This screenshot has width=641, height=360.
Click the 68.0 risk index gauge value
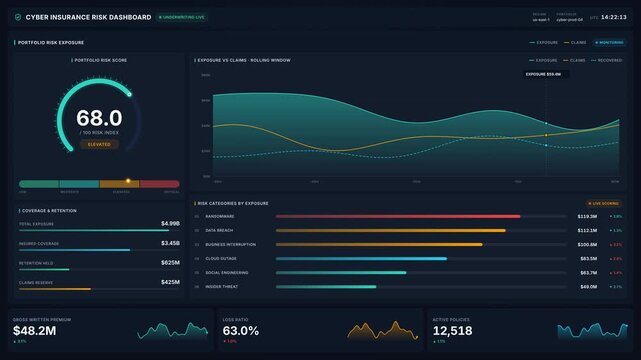click(x=99, y=118)
